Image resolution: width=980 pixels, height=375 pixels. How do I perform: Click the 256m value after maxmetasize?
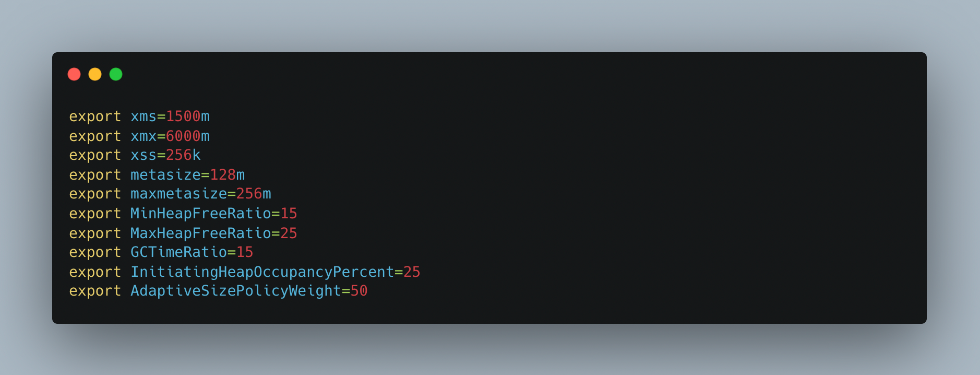click(x=254, y=194)
